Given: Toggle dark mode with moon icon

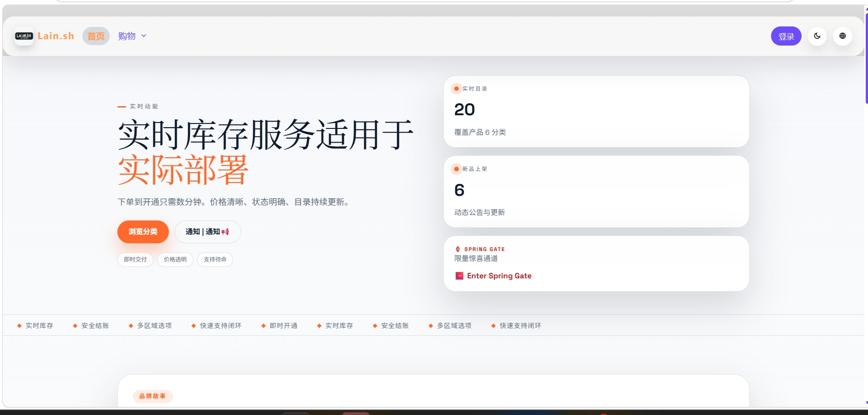Looking at the screenshot, I should click(817, 36).
